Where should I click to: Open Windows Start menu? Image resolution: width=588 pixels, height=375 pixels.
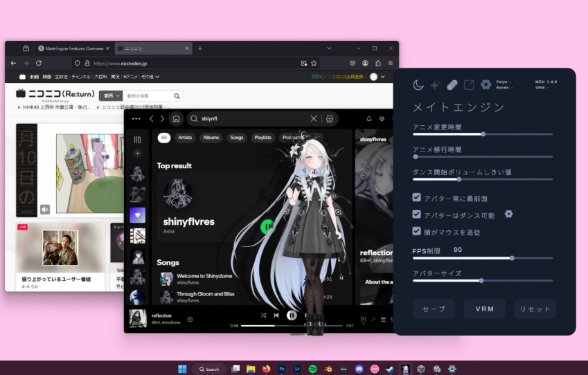[182, 369]
